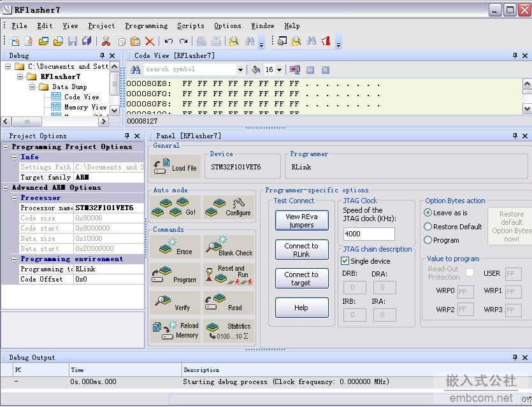Click the Undo arrow icon

[x=169, y=41]
